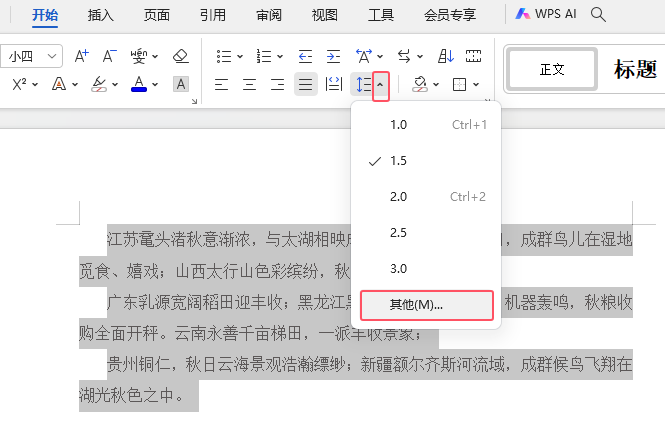
Task: Expand the borders dropdown arrow
Action: click(476, 84)
